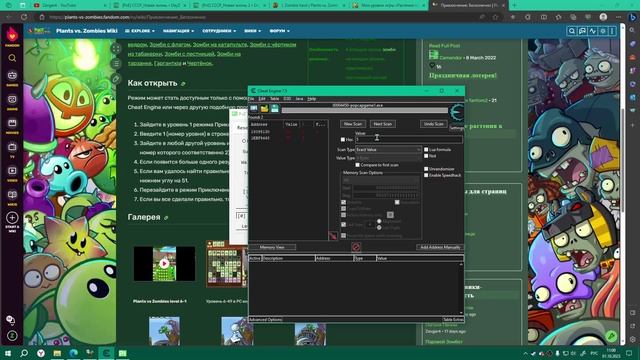Select the second found address row
640x360 pixels.
click(x=288, y=138)
